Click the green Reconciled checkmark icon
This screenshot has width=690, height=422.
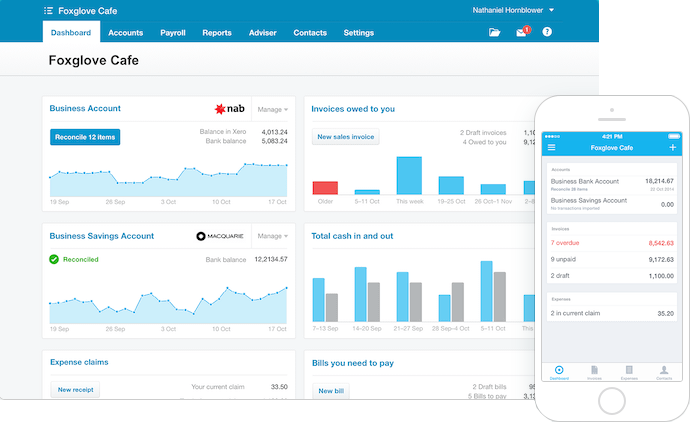coord(54,259)
